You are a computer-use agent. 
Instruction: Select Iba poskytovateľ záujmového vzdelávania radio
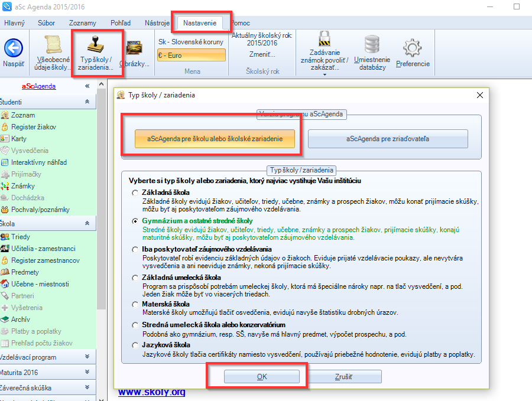pyautogui.click(x=135, y=249)
